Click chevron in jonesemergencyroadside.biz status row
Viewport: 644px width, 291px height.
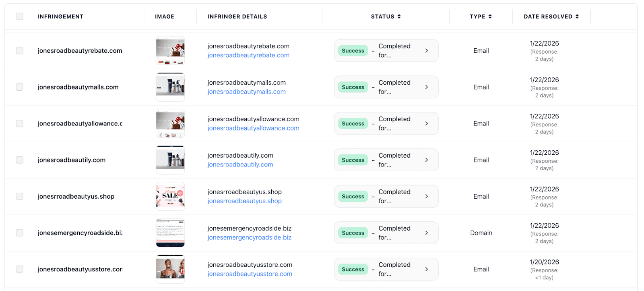(427, 233)
